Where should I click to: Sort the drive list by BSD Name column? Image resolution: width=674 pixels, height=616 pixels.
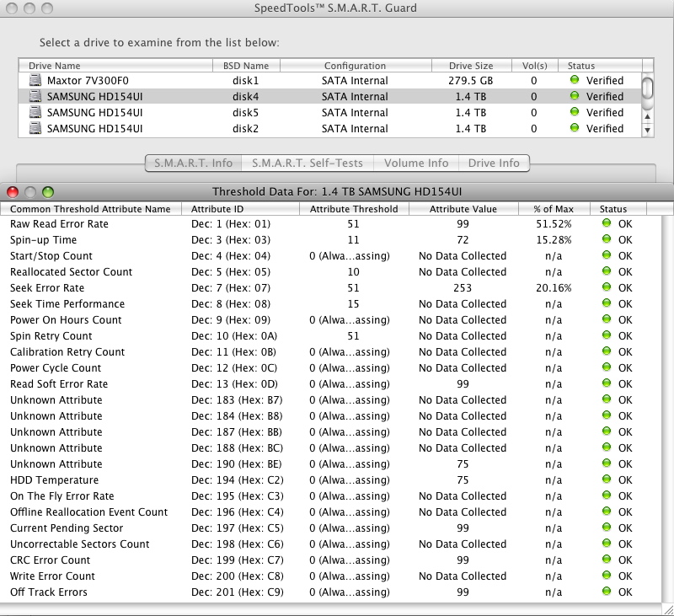pos(246,66)
